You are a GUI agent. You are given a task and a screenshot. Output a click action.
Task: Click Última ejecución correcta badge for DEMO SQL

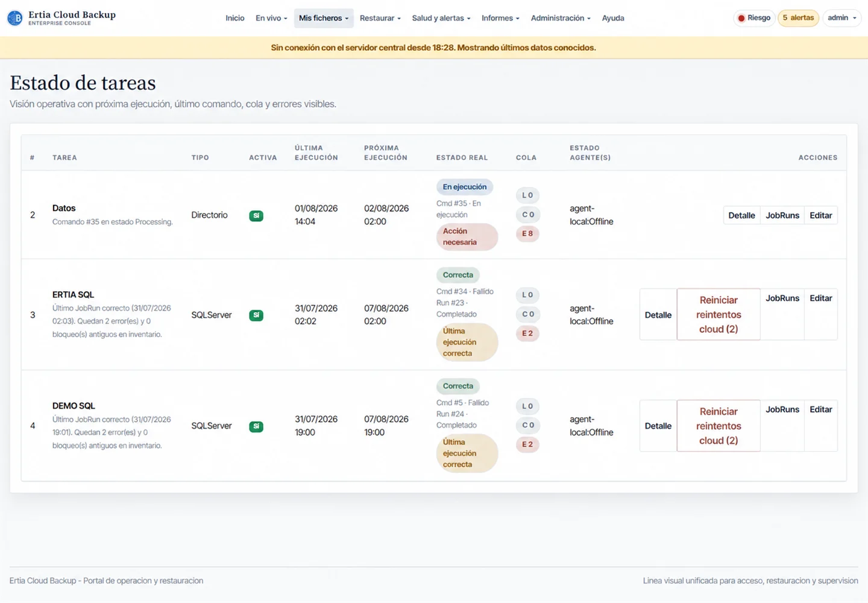click(467, 453)
